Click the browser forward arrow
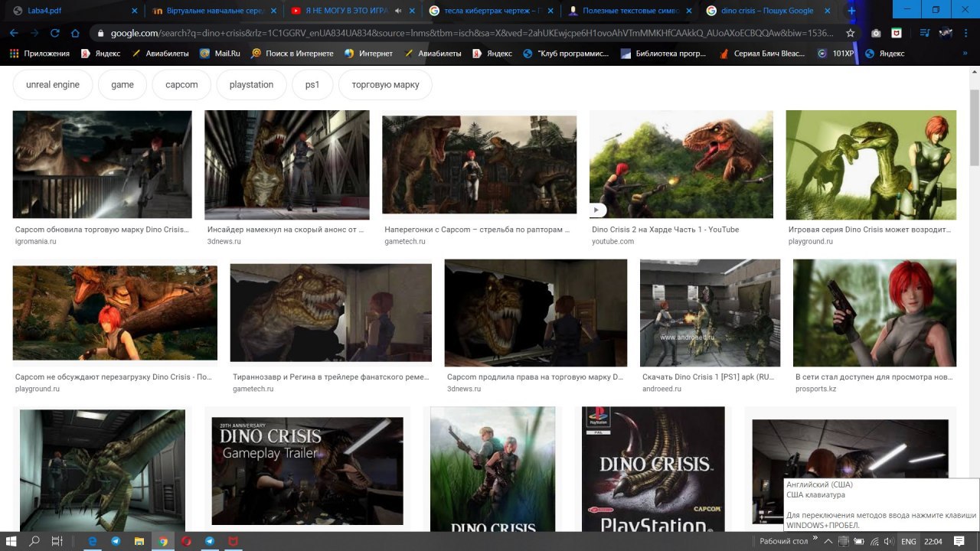 coord(34,33)
